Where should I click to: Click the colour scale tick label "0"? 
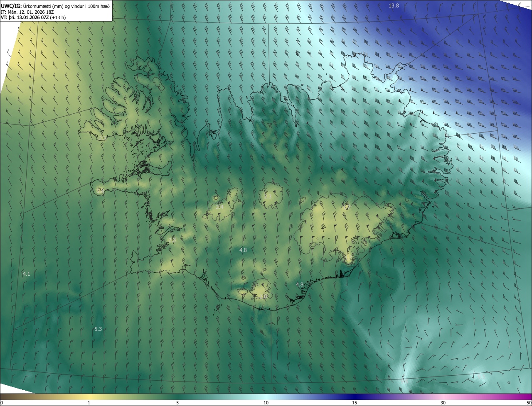1,403
